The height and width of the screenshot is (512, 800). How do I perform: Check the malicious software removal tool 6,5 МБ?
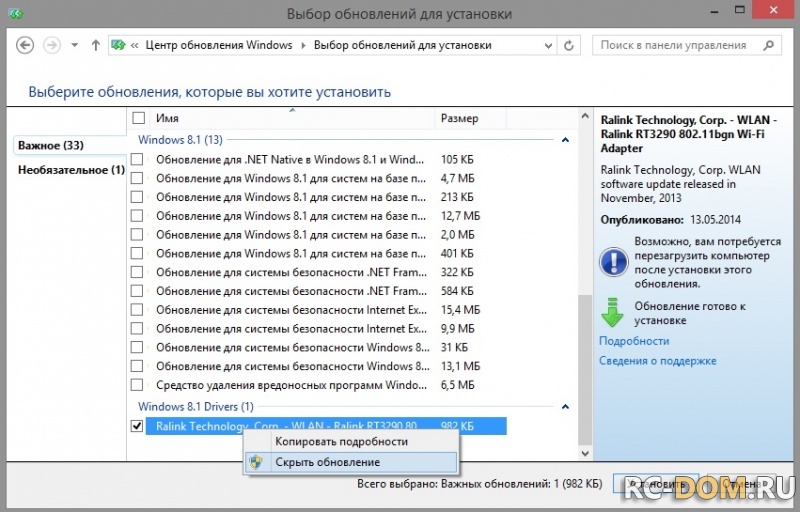click(137, 385)
